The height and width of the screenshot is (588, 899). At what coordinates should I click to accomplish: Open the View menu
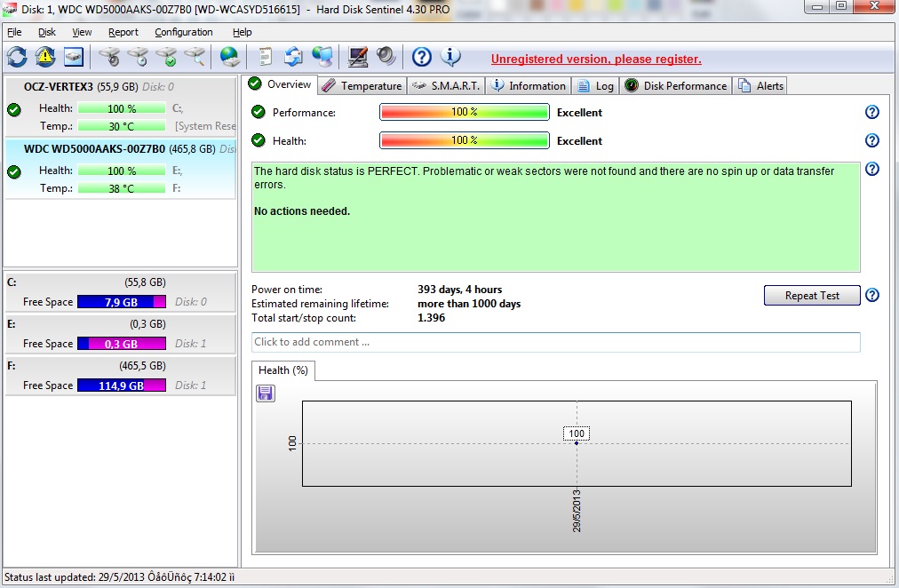(x=82, y=32)
